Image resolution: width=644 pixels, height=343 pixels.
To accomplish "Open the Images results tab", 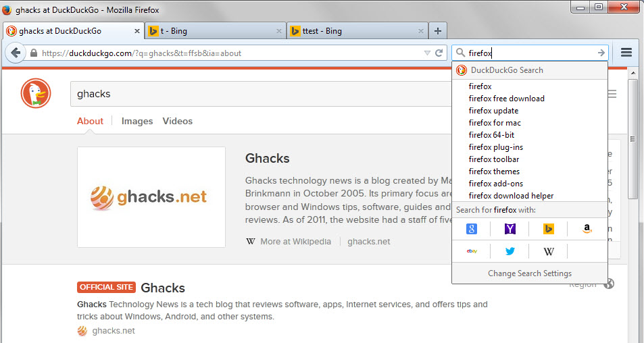I will pos(137,121).
